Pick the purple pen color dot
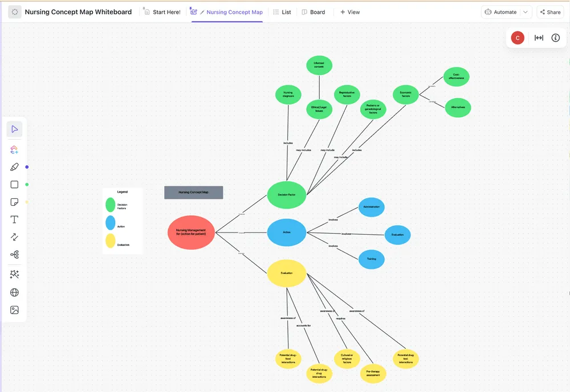Screen dimensions: 570x392 click(27, 167)
